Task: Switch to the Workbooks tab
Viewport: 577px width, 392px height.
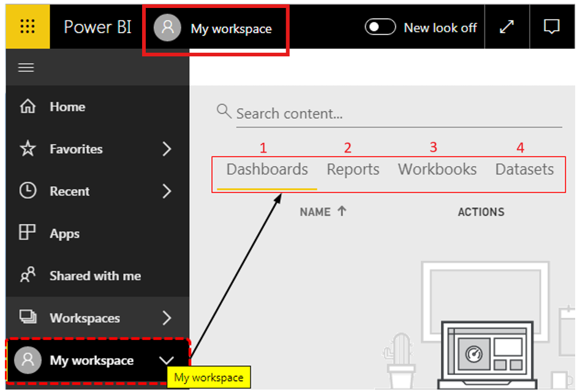Action: (437, 170)
